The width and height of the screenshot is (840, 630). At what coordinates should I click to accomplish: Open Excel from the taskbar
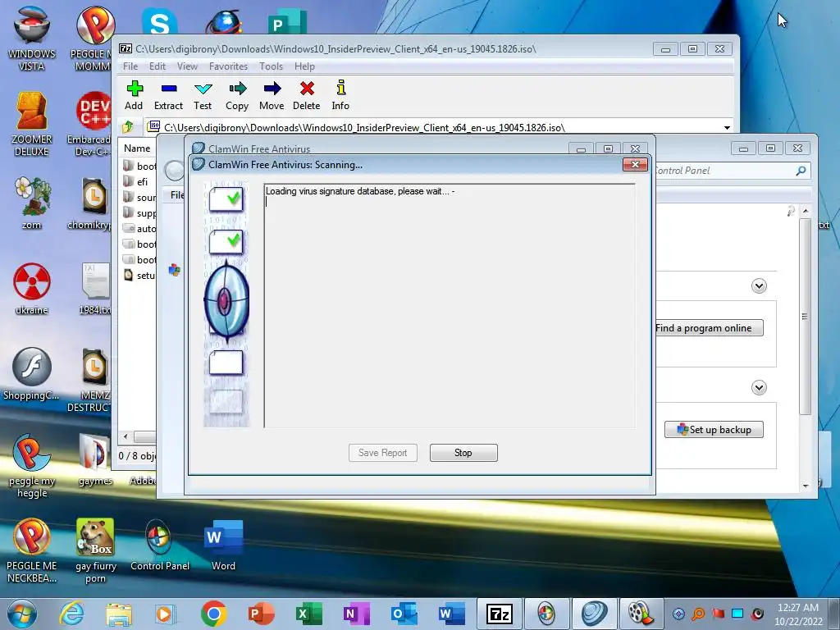point(308,614)
